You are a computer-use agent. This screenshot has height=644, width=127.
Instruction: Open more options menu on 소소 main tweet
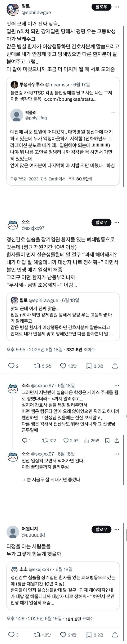117,222
